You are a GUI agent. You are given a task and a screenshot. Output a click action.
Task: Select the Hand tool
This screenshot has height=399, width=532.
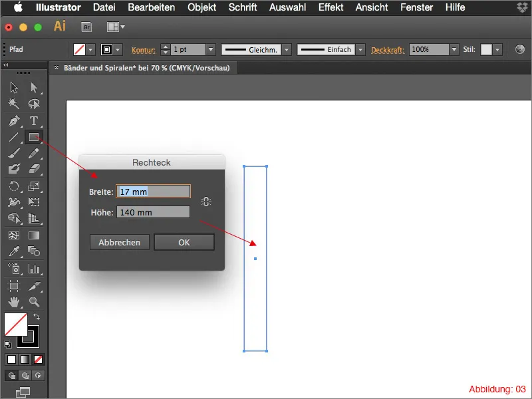click(x=14, y=302)
